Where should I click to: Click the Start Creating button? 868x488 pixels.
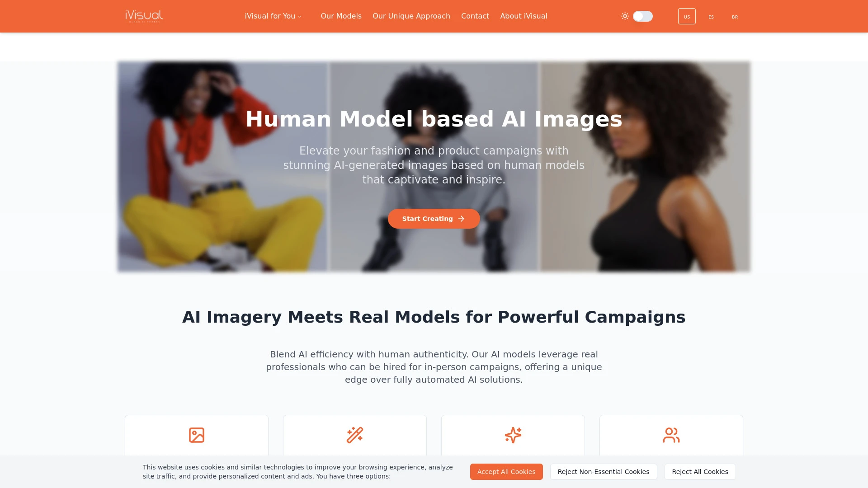point(434,219)
